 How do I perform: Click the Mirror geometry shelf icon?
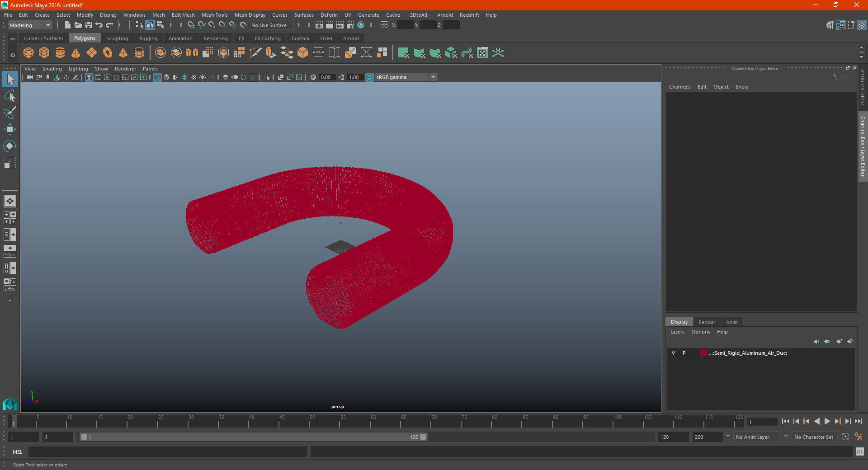[192, 53]
